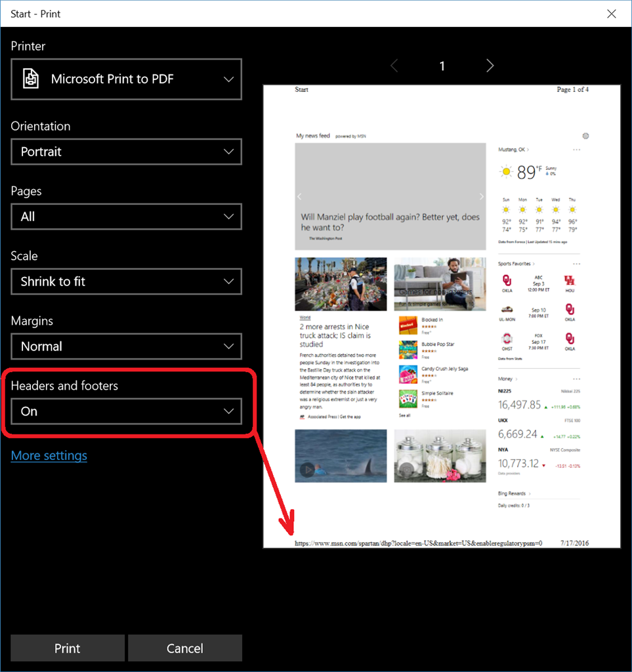Click the 'Bubble Pop Star' entry
The image size is (632, 672).
point(438,344)
